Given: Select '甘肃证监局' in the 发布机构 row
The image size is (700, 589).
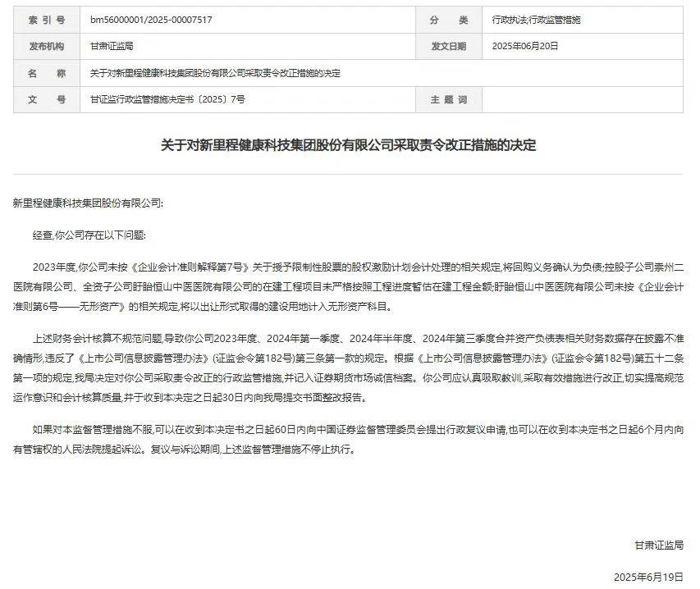Looking at the screenshot, I should [112, 47].
